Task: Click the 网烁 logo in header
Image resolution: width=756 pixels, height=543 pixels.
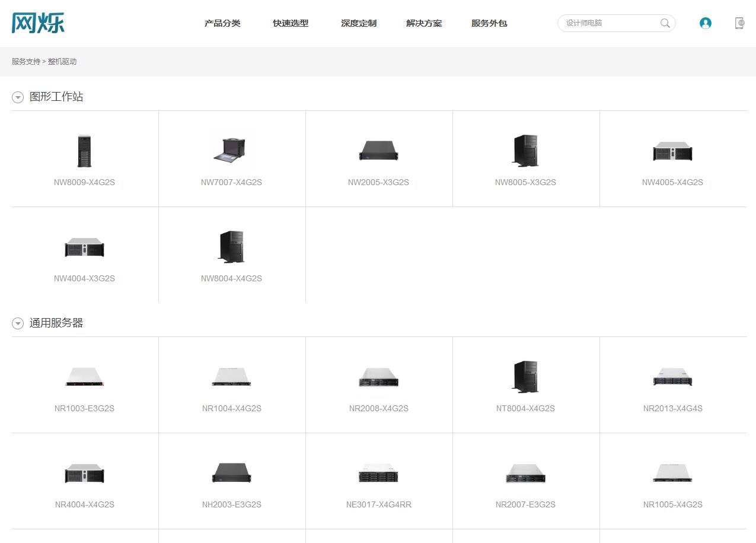Action: pos(38,23)
